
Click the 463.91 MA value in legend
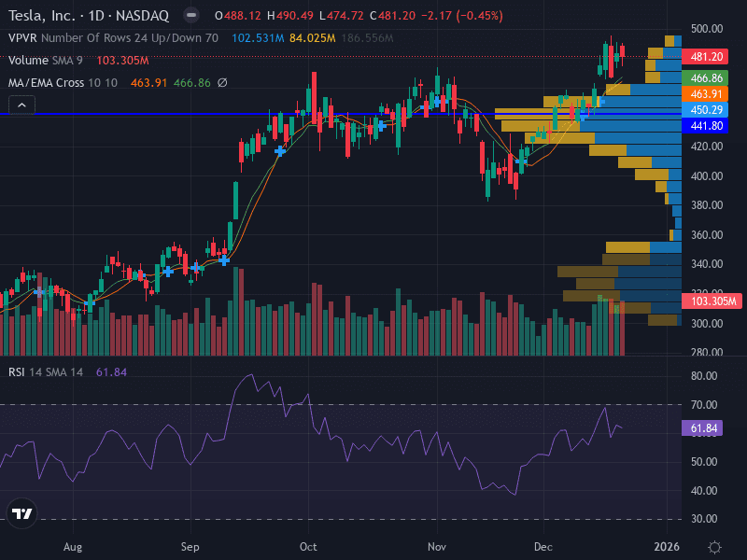148,83
